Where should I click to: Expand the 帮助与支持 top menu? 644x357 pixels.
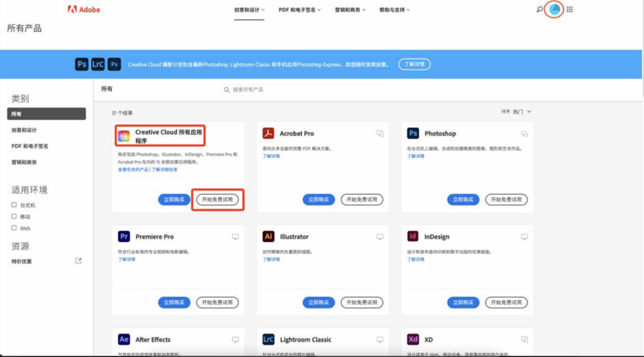[x=394, y=10]
